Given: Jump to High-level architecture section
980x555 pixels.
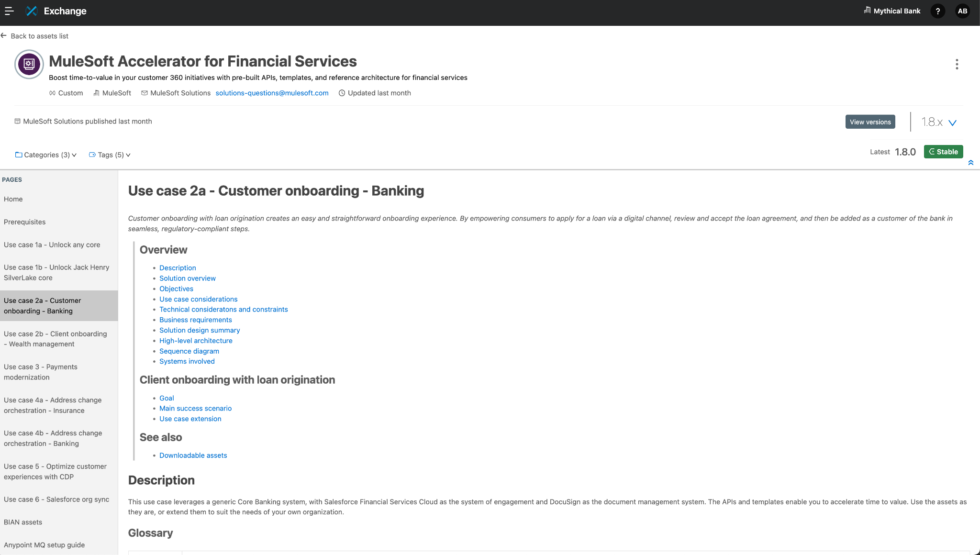Looking at the screenshot, I should pos(196,341).
